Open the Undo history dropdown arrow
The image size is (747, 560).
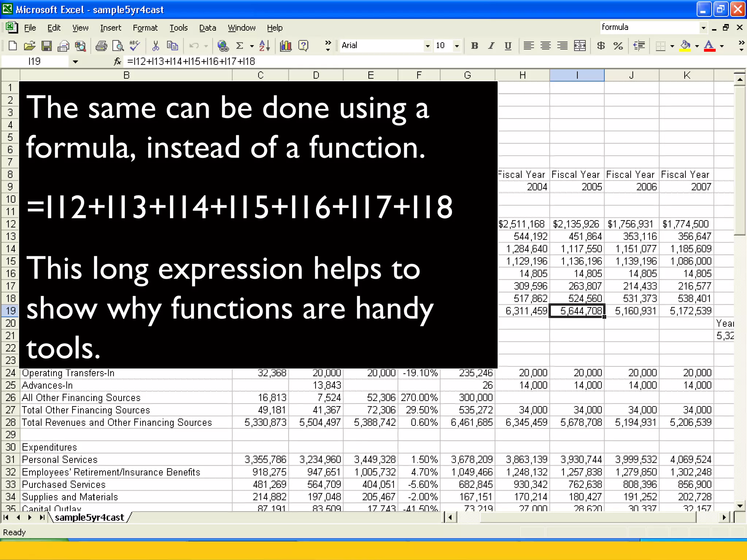(206, 46)
